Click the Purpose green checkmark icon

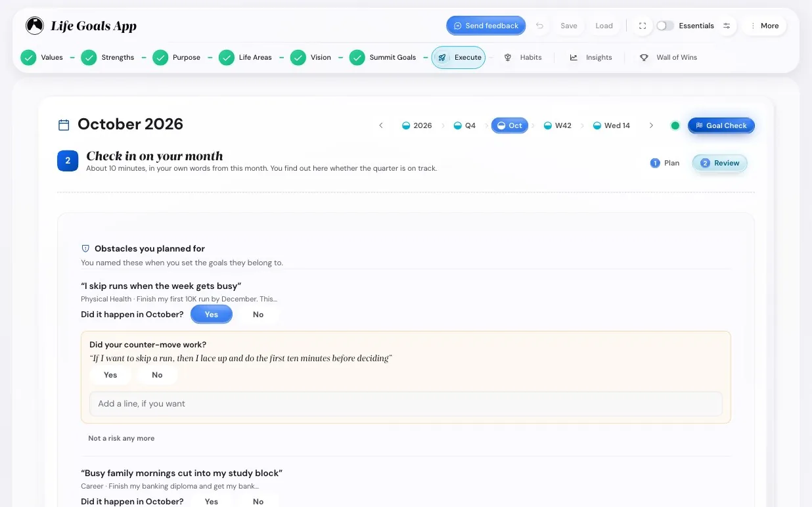(x=160, y=57)
